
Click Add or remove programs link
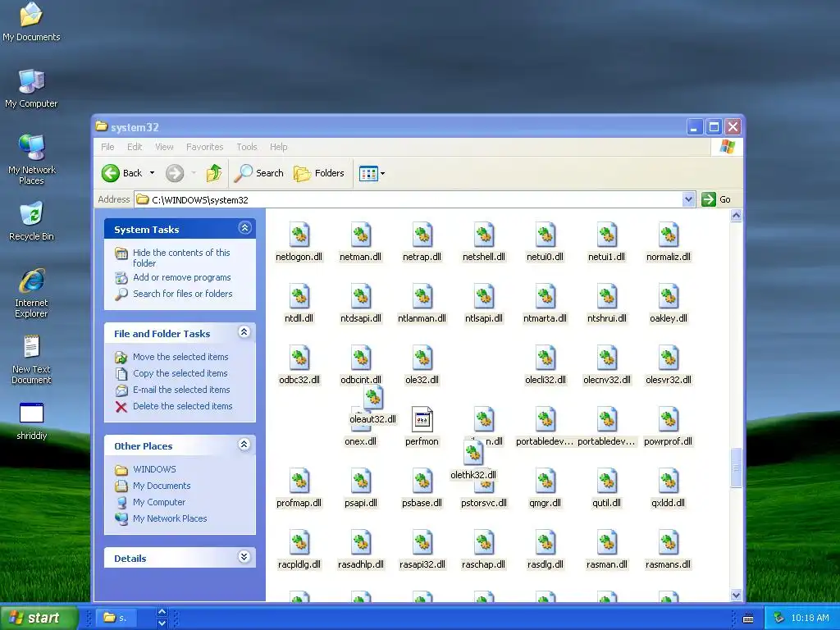pyautogui.click(x=181, y=277)
